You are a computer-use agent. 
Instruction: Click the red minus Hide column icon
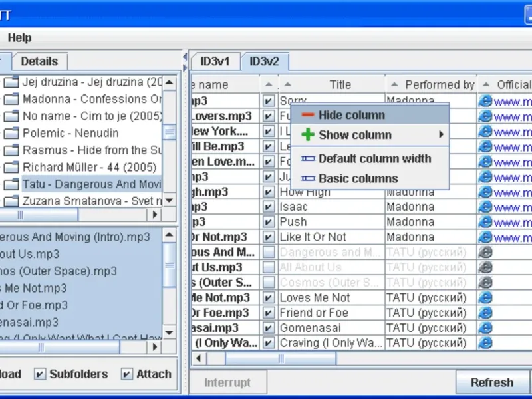[308, 115]
